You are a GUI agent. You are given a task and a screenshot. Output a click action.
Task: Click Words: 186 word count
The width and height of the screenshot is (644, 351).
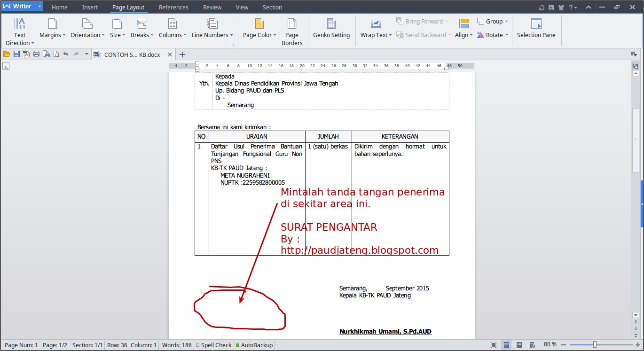[x=177, y=345]
